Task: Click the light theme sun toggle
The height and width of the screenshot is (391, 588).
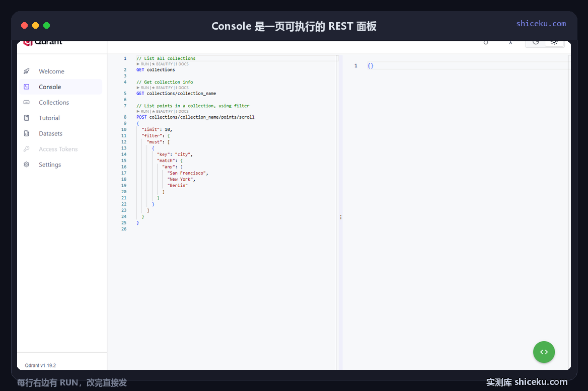Action: (x=554, y=42)
